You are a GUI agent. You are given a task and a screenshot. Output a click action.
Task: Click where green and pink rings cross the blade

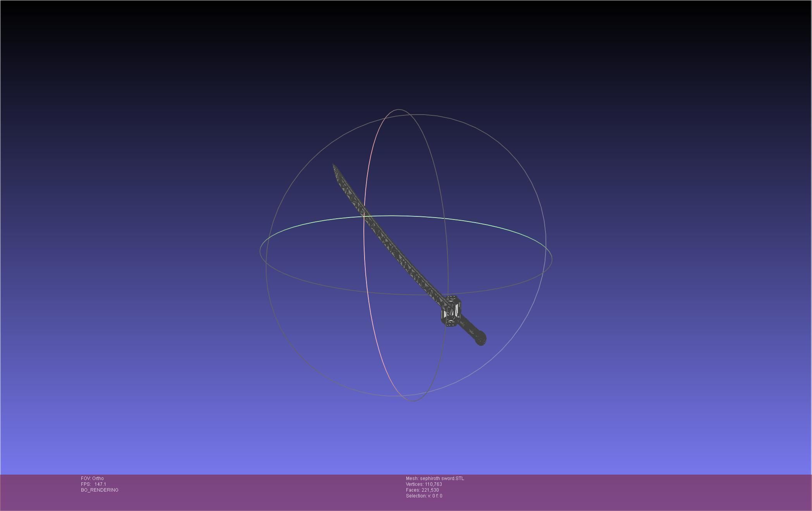(x=364, y=217)
